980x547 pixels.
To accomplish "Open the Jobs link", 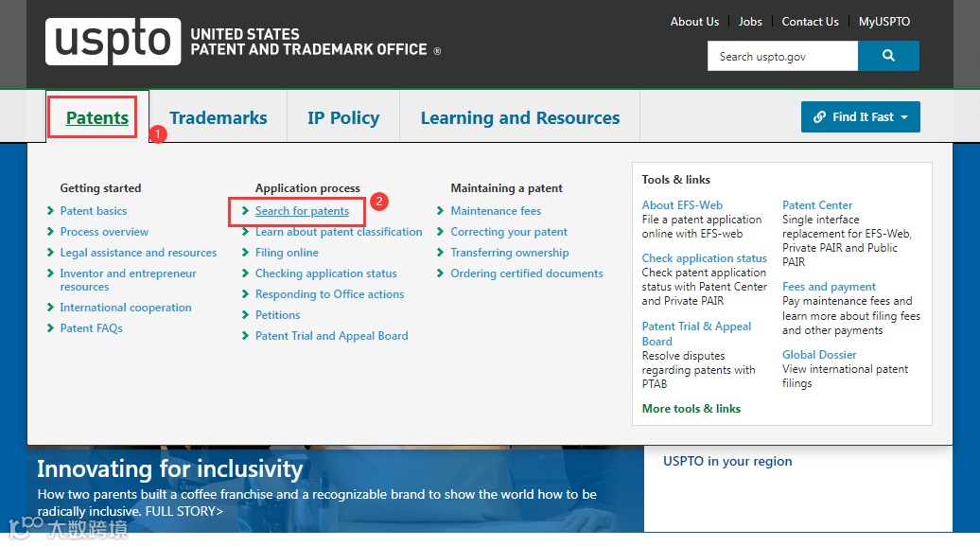I will pos(750,21).
